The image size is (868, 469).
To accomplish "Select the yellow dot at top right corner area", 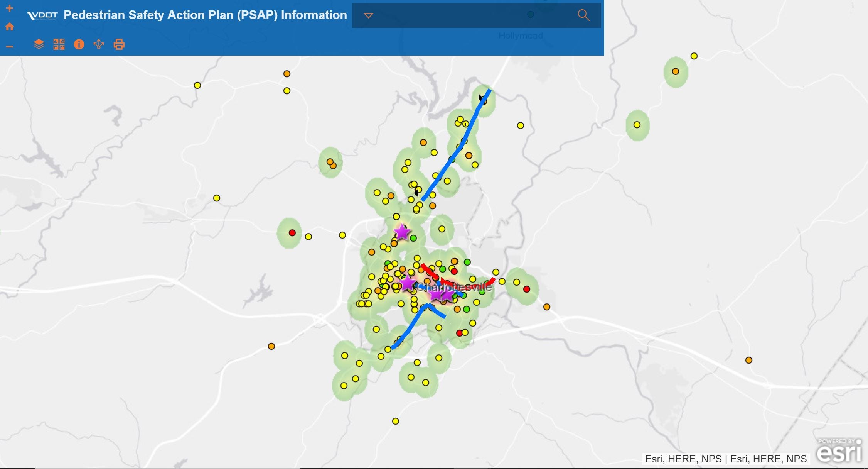I will 694,56.
